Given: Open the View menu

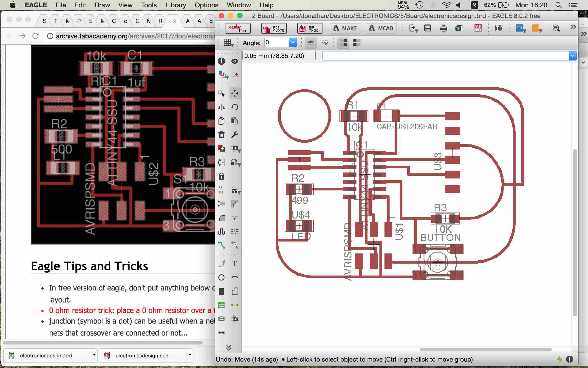Looking at the screenshot, I should point(125,5).
